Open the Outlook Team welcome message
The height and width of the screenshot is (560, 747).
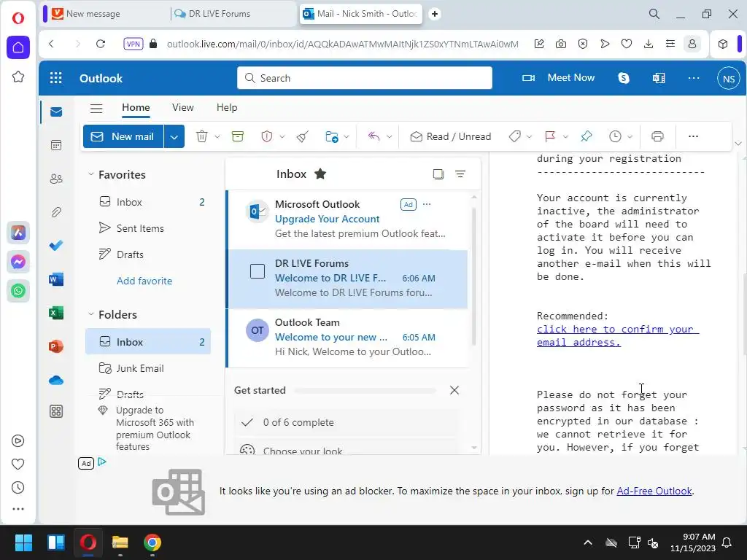click(347, 338)
